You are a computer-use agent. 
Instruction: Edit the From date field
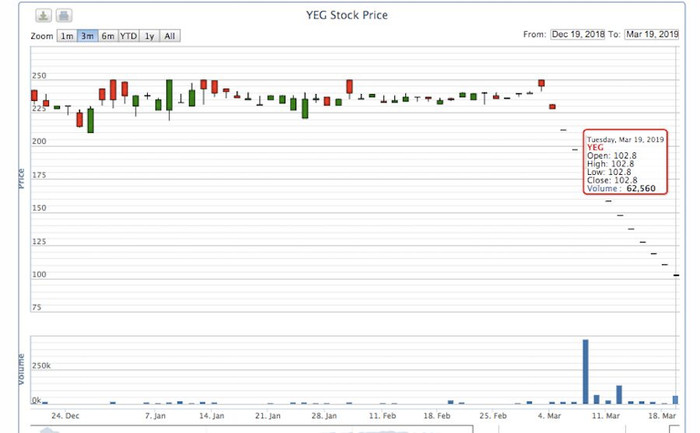point(584,35)
